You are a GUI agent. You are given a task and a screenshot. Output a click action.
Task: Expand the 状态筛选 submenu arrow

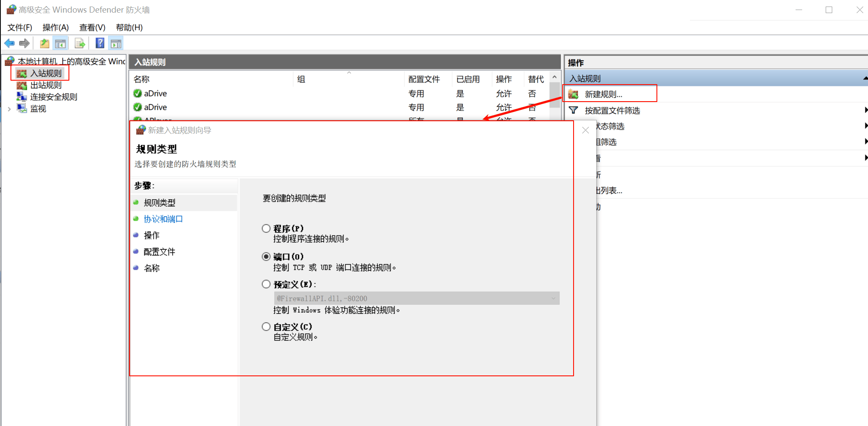(865, 126)
